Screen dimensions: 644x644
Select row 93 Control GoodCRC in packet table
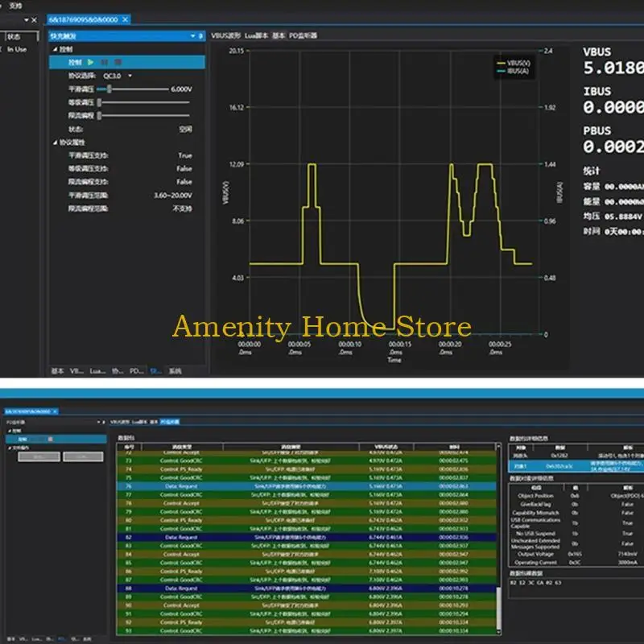pyautogui.click(x=307, y=631)
